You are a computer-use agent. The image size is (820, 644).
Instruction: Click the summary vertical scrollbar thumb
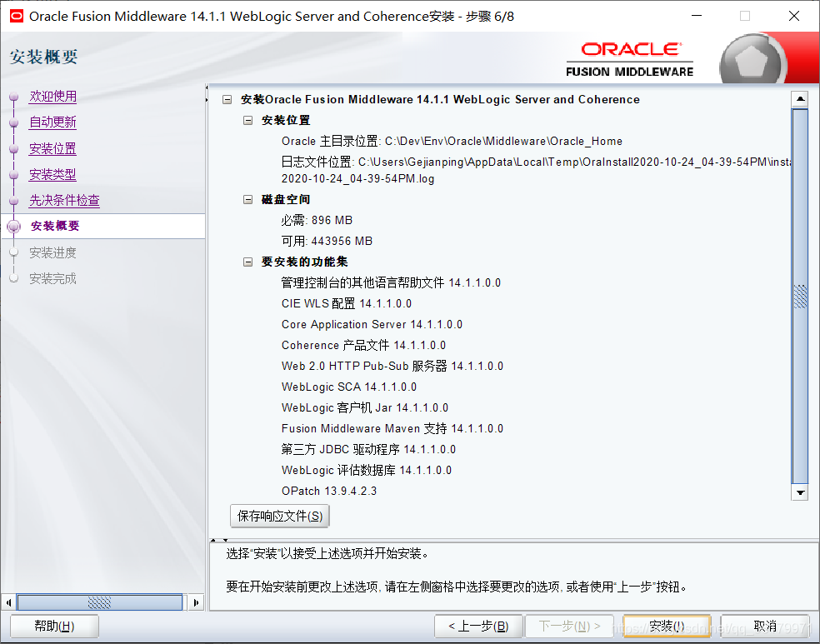click(800, 296)
